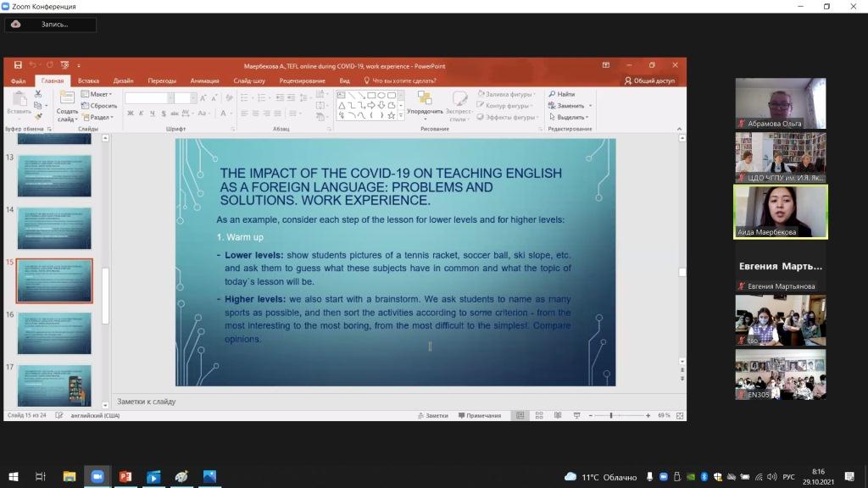This screenshot has width=868, height=488.
Task: Click Общий доступ share button
Action: (650, 80)
